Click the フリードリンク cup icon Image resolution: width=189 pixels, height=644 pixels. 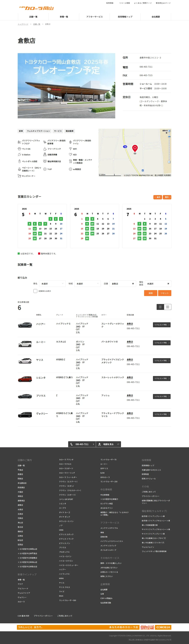[45, 149]
